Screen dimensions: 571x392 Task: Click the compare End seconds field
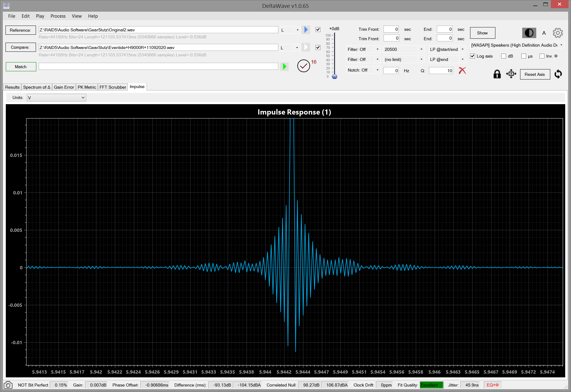[x=445, y=38]
